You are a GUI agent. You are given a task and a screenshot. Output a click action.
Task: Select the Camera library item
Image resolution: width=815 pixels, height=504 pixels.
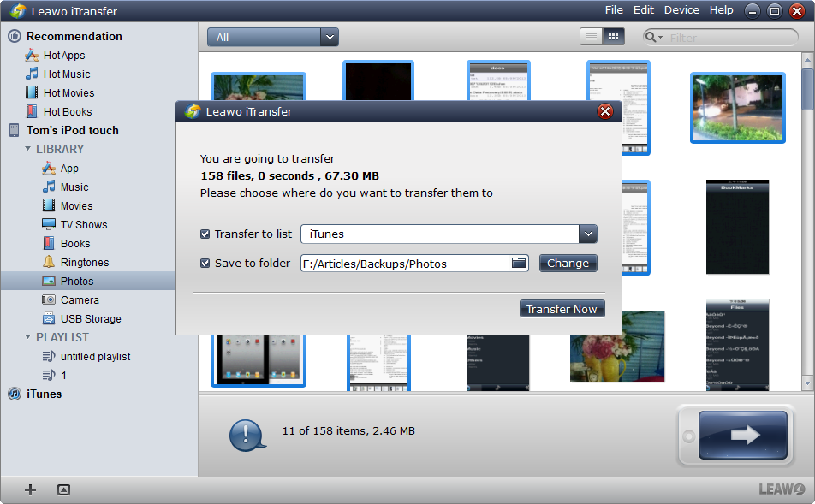tap(79, 299)
